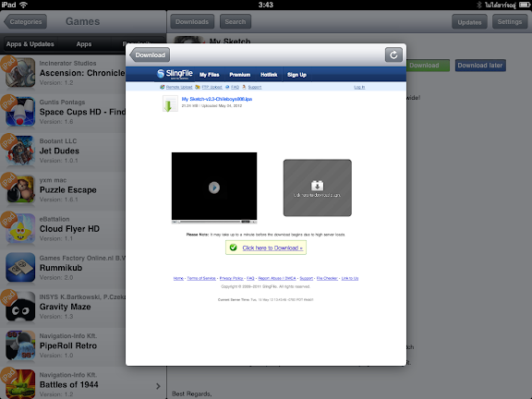Click the FTP Upload link
Screen dimensions: 532x399
(x=212, y=87)
